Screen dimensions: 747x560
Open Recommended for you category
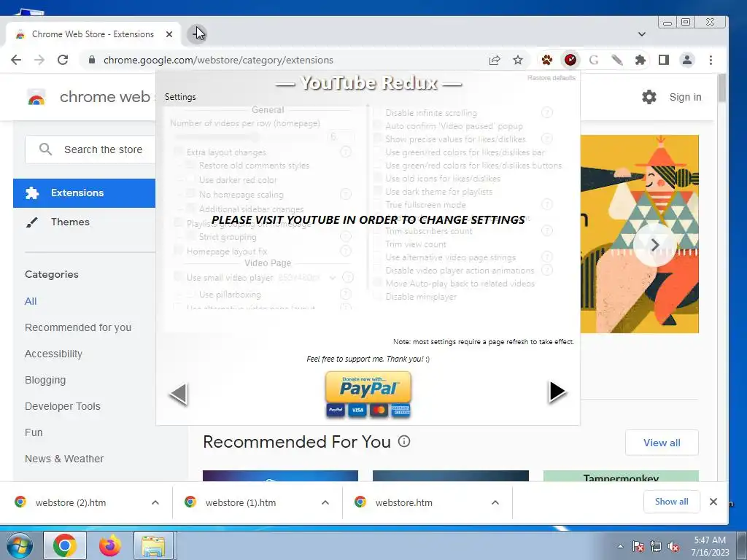point(78,327)
